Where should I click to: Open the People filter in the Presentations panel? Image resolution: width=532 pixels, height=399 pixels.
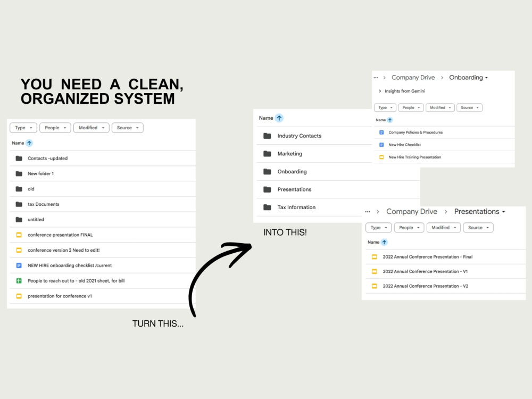[409, 228]
